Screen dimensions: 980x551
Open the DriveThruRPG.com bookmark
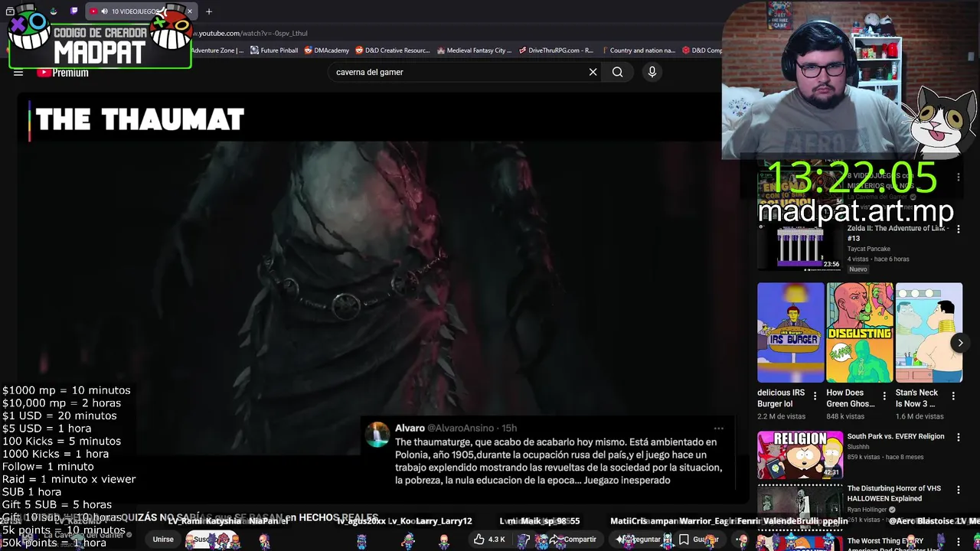(x=556, y=51)
